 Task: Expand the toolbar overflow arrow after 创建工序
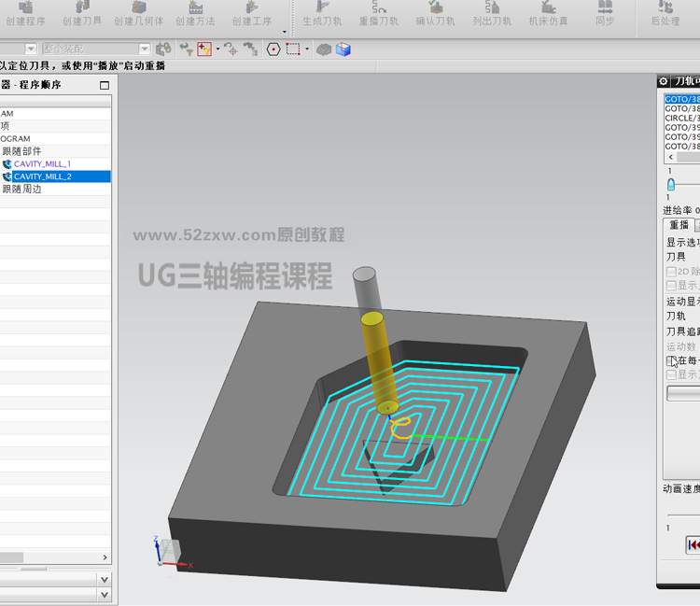(x=285, y=32)
